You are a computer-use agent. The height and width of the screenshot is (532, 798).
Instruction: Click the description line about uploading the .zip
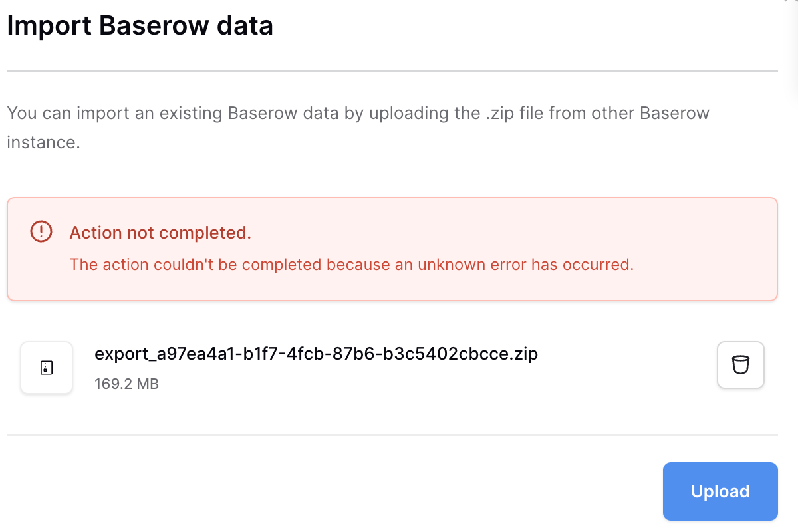coord(358,113)
